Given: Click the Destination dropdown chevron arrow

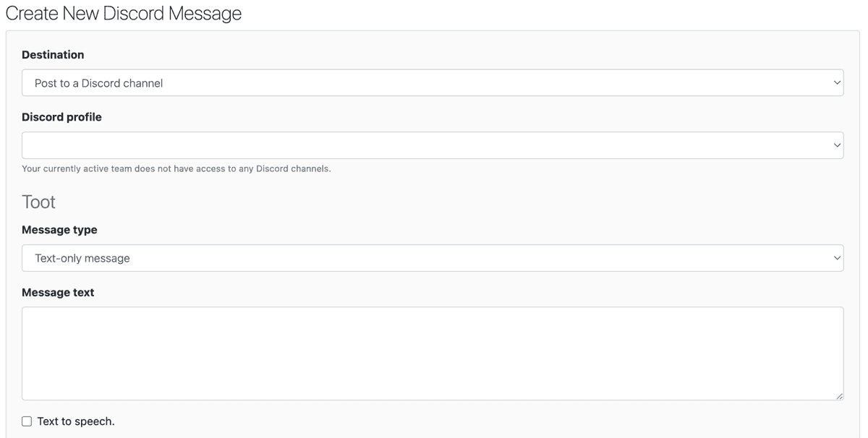Looking at the screenshot, I should [837, 83].
